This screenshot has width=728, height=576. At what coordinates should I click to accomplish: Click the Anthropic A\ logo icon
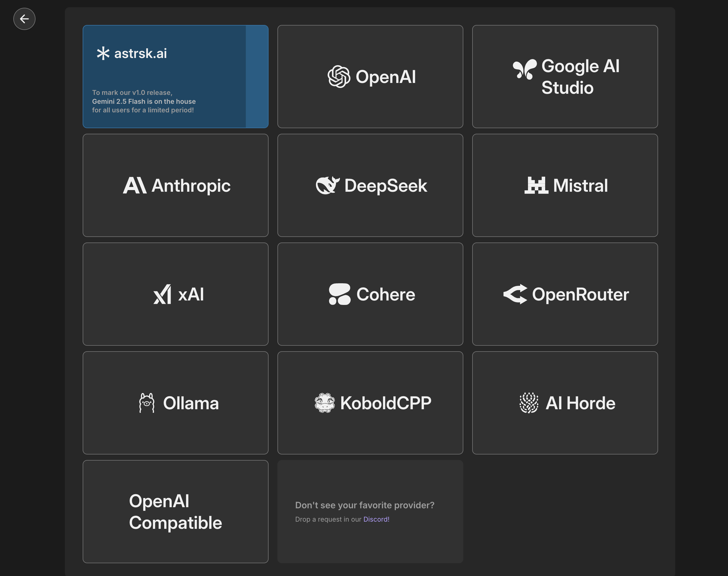tap(135, 186)
